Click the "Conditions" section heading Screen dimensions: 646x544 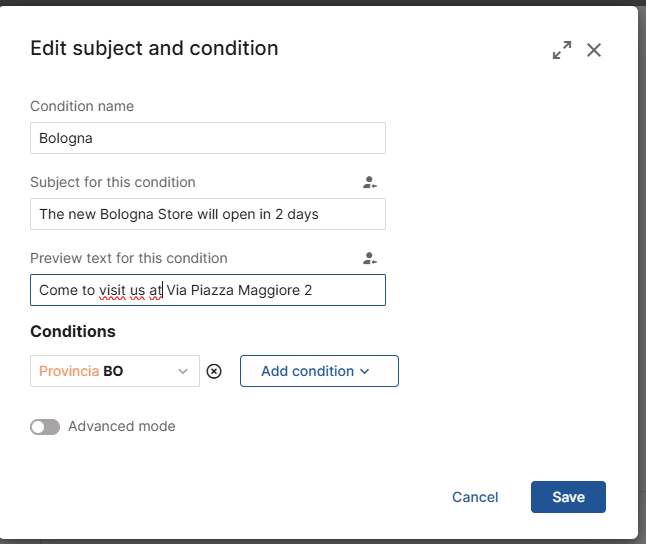pyautogui.click(x=73, y=331)
